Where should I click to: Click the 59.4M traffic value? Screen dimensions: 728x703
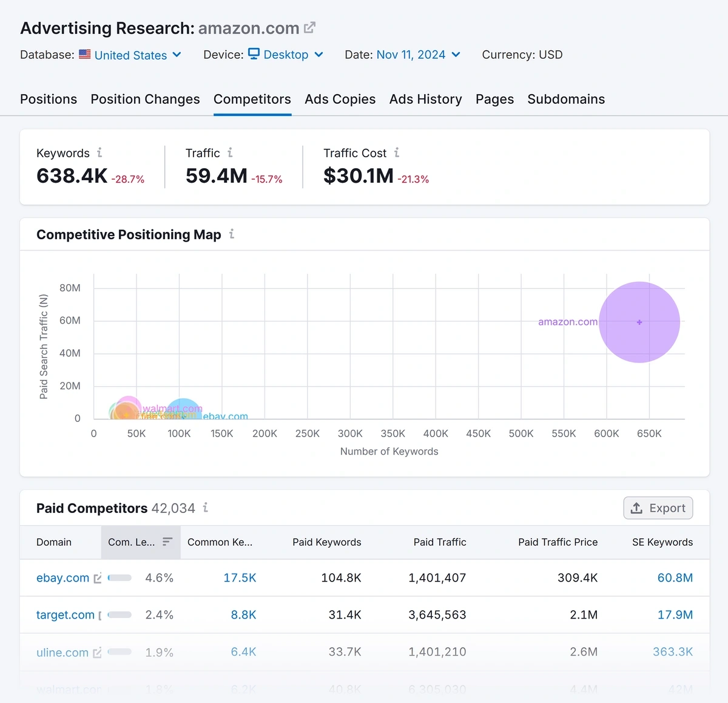click(x=217, y=175)
